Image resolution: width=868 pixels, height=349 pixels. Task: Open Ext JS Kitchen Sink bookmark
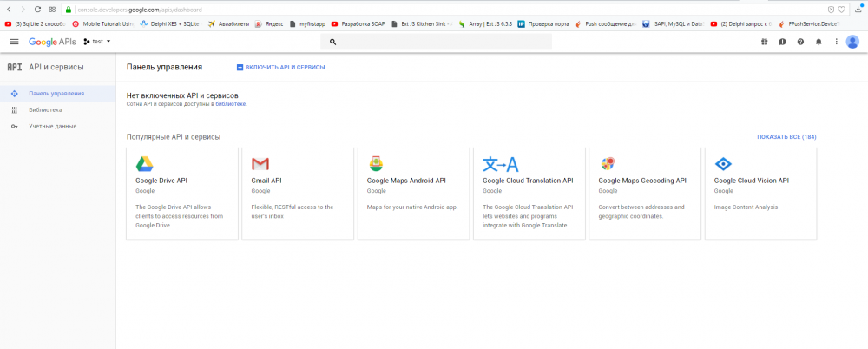pyautogui.click(x=421, y=23)
